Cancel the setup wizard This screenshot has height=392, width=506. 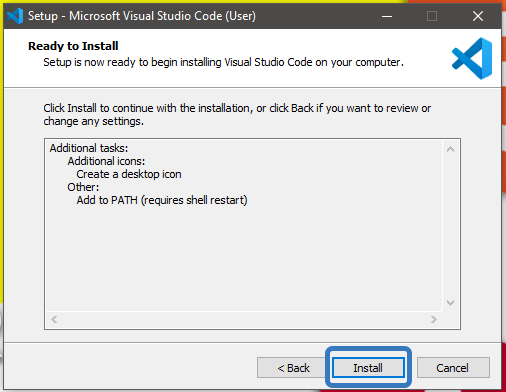pos(453,368)
